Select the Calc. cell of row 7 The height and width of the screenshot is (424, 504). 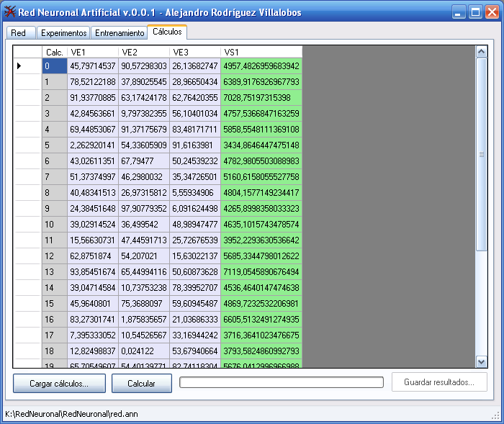54,177
